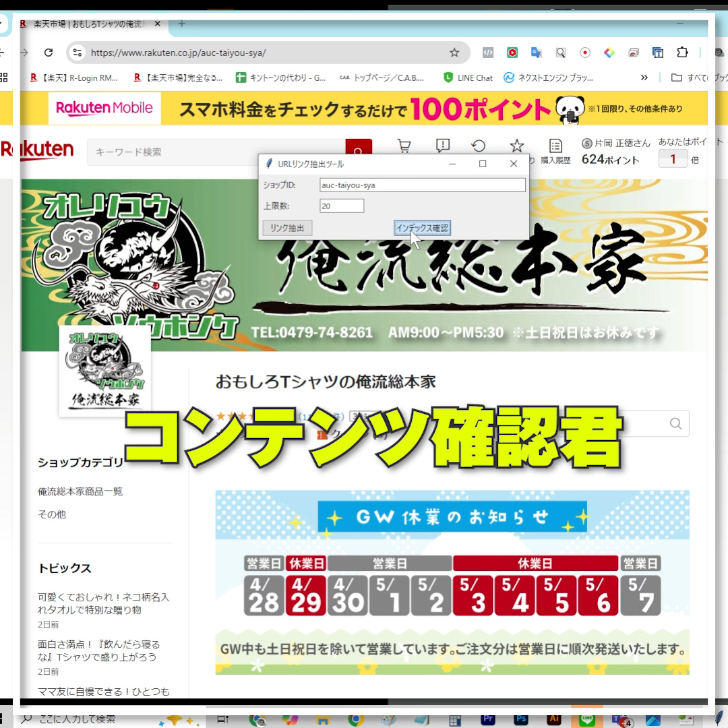Click the 上限数 input field
This screenshot has width=728, height=728.
(342, 206)
